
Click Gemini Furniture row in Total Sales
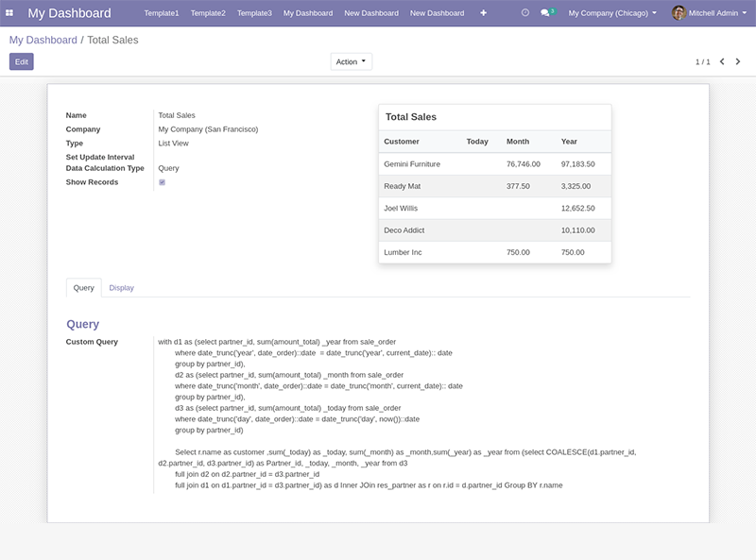coord(412,164)
